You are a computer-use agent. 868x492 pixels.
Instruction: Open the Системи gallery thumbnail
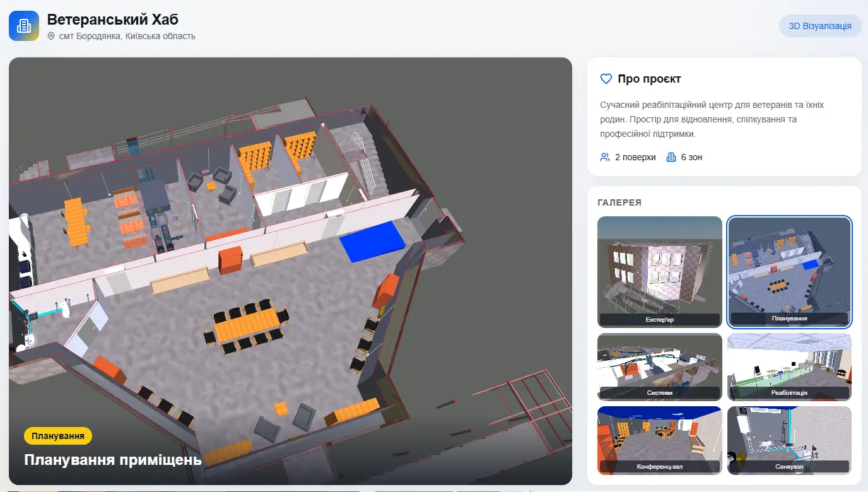[660, 367]
